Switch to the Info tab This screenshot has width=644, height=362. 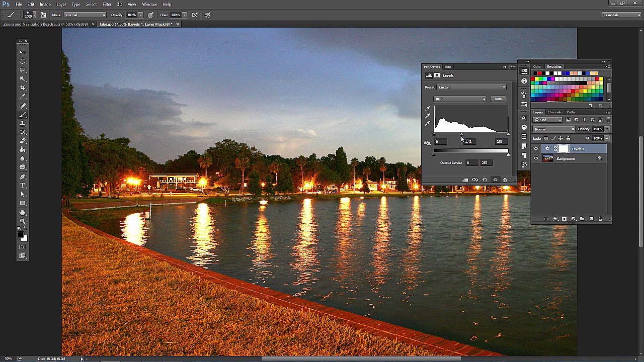tap(447, 67)
